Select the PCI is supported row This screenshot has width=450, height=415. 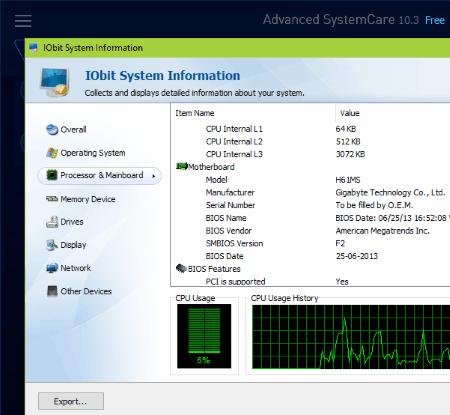(x=310, y=281)
